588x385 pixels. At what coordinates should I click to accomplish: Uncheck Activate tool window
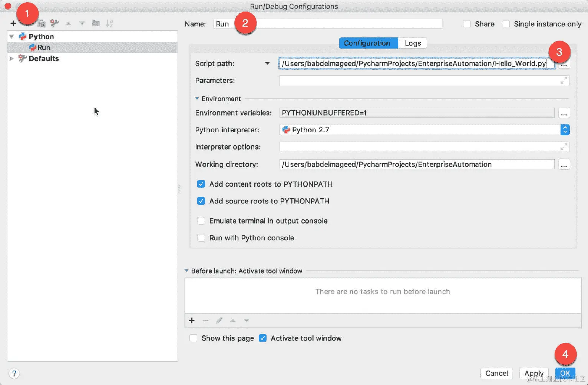(x=262, y=338)
